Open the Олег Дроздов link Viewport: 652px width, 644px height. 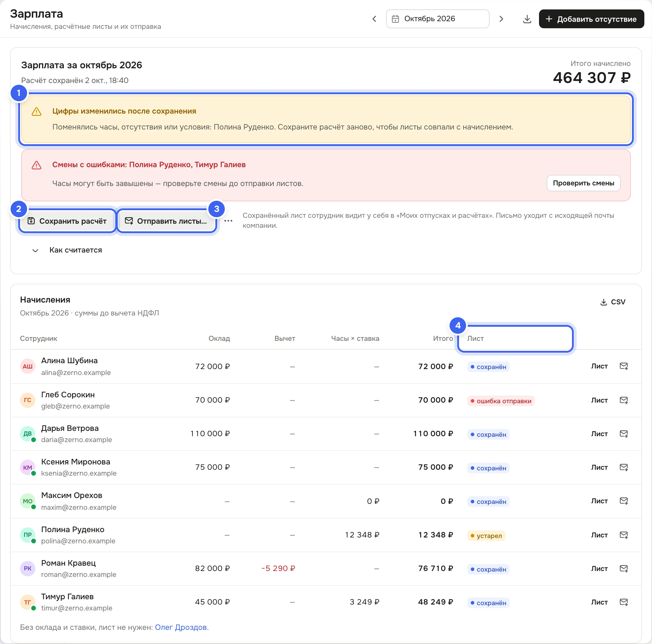[181, 627]
